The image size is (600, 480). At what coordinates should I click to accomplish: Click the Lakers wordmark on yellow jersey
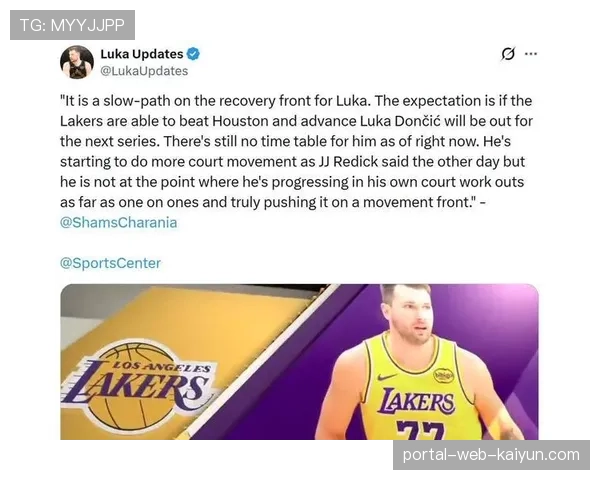click(416, 401)
